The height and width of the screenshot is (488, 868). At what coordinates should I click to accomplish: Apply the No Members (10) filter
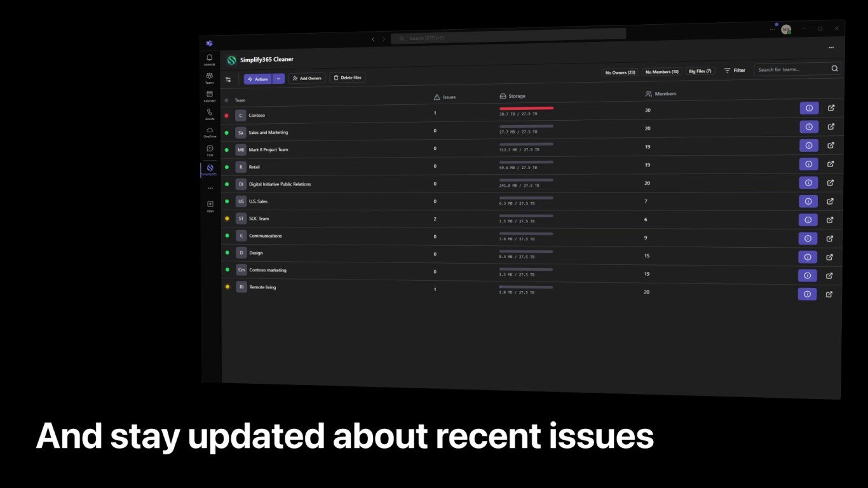[x=662, y=72]
